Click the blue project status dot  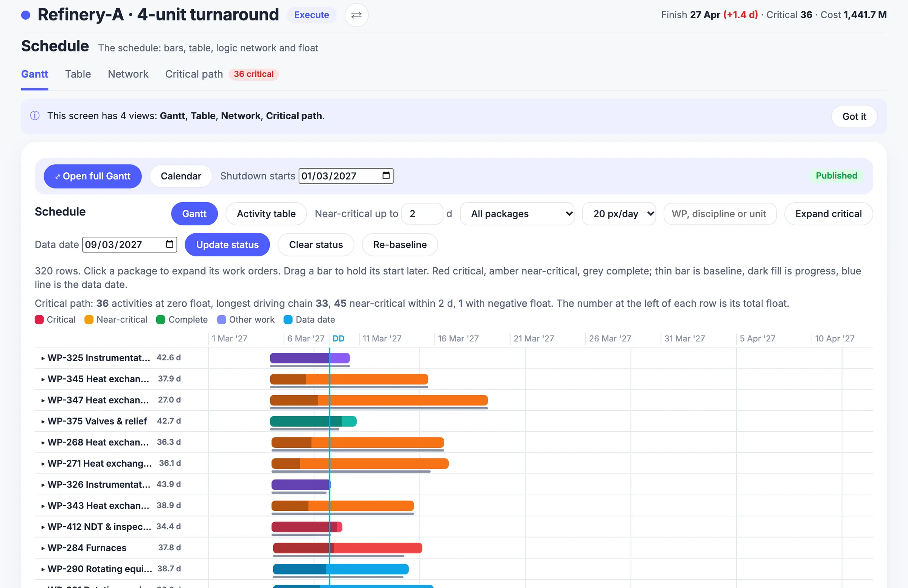point(26,15)
